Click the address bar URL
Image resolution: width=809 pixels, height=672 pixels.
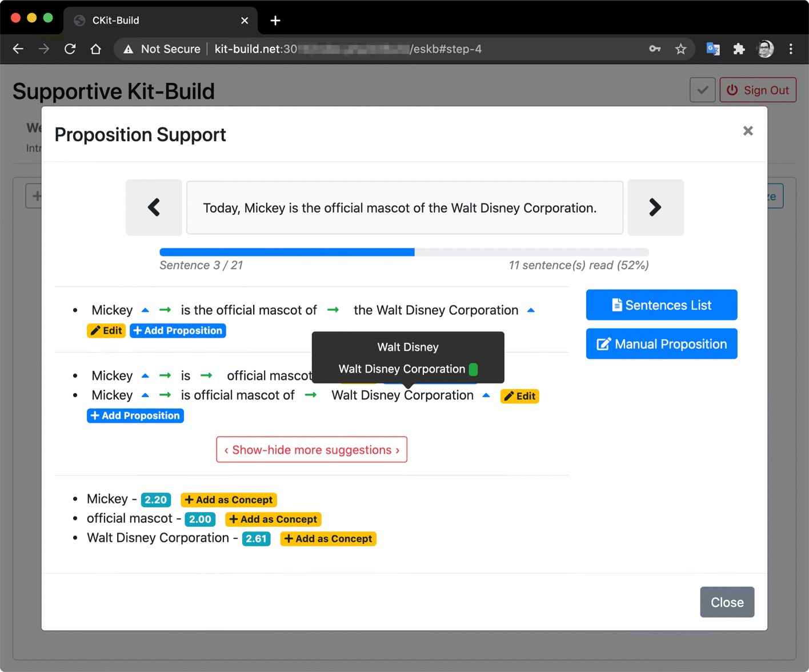click(348, 49)
